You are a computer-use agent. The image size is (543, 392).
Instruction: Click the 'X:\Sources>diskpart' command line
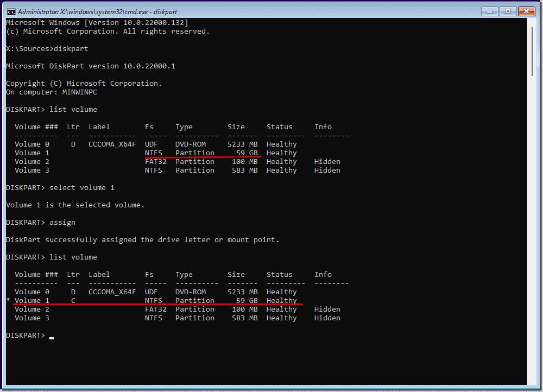click(47, 48)
